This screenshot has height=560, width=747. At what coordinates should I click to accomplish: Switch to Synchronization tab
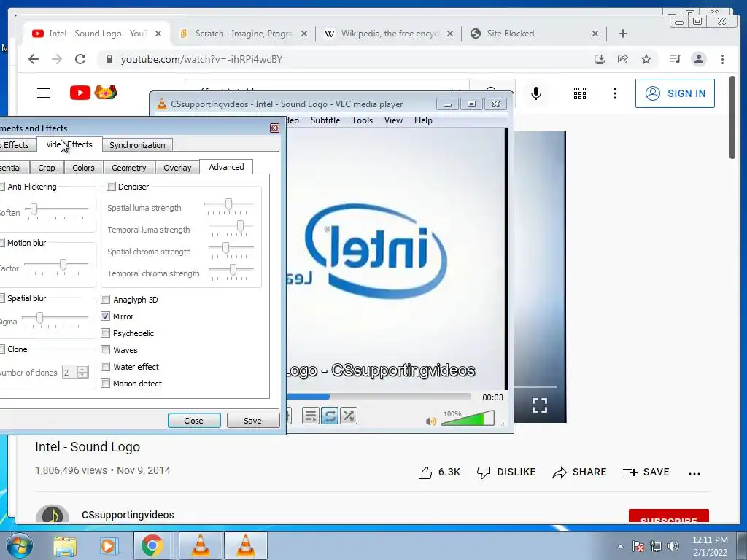pos(137,145)
